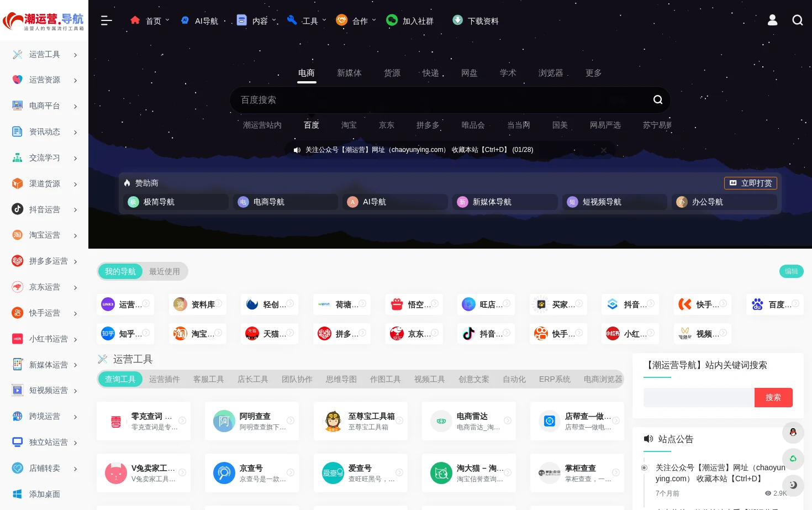
Task: Choose 潮运营站内 as the search engine
Action: (262, 125)
